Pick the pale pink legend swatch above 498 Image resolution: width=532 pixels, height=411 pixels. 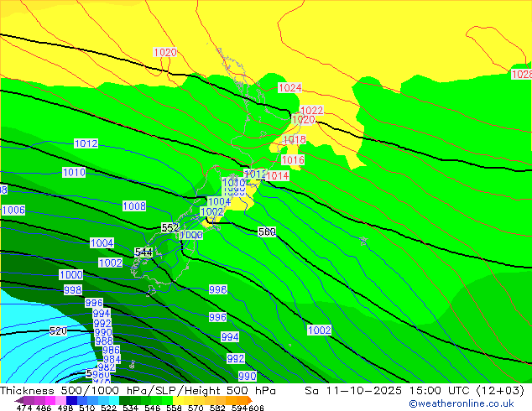click(x=60, y=400)
